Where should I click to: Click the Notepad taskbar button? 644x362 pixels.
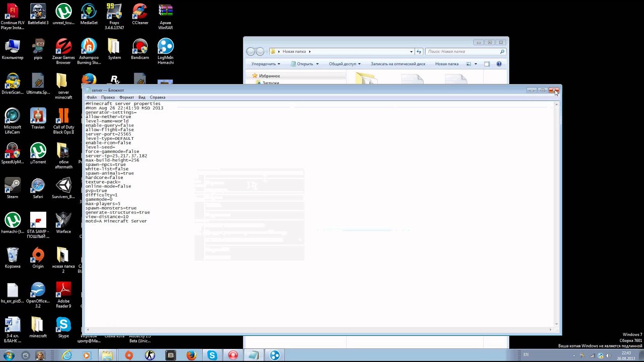pyautogui.click(x=254, y=355)
